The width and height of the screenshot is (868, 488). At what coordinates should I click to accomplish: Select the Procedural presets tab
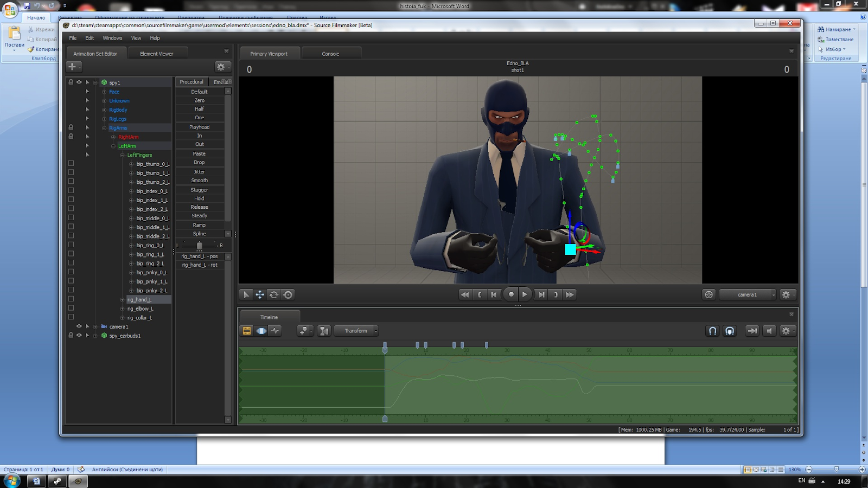[x=192, y=82]
